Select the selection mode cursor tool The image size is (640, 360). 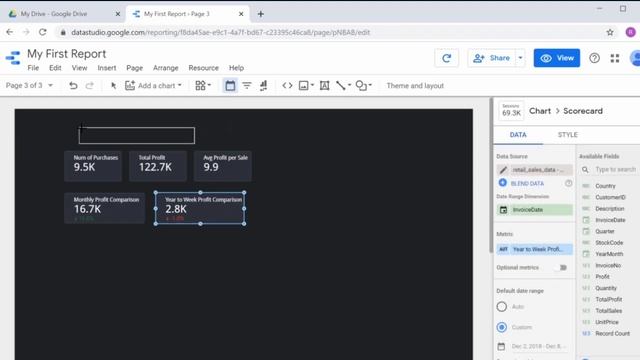113,85
